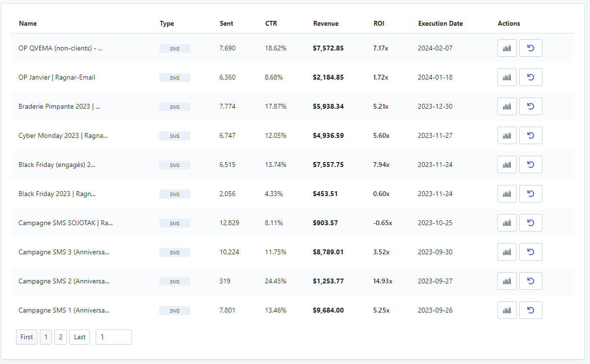
Task: Show chart for Campagne SMS 3 row
Action: 507,252
